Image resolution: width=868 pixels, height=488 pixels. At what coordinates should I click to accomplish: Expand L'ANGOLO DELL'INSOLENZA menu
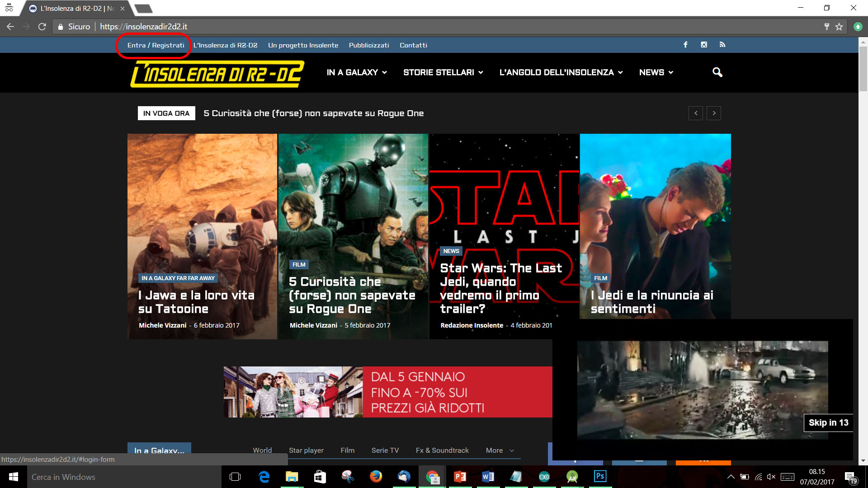(x=561, y=72)
